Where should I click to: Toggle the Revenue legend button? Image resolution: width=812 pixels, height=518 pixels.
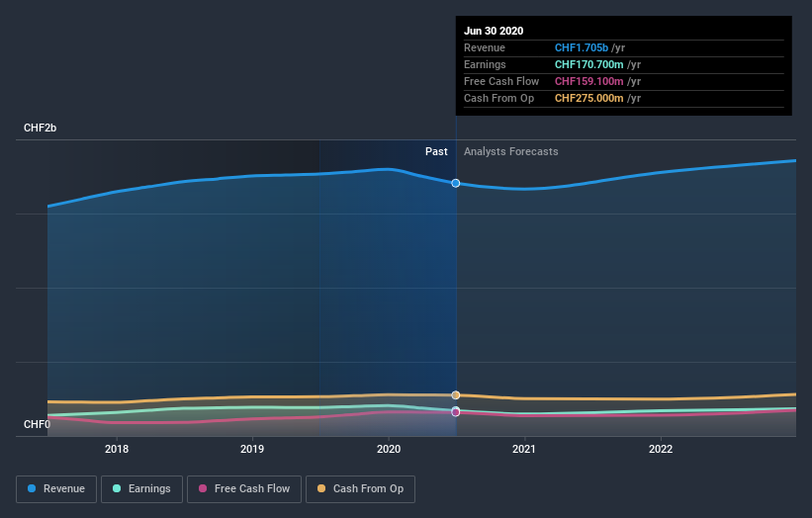pyautogui.click(x=56, y=489)
